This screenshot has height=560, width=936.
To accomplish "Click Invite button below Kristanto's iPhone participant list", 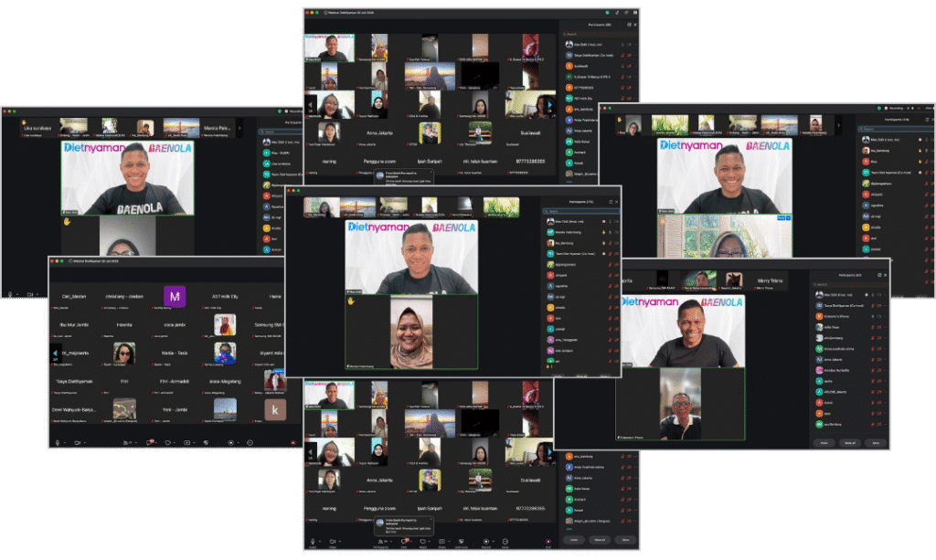I will (x=824, y=442).
